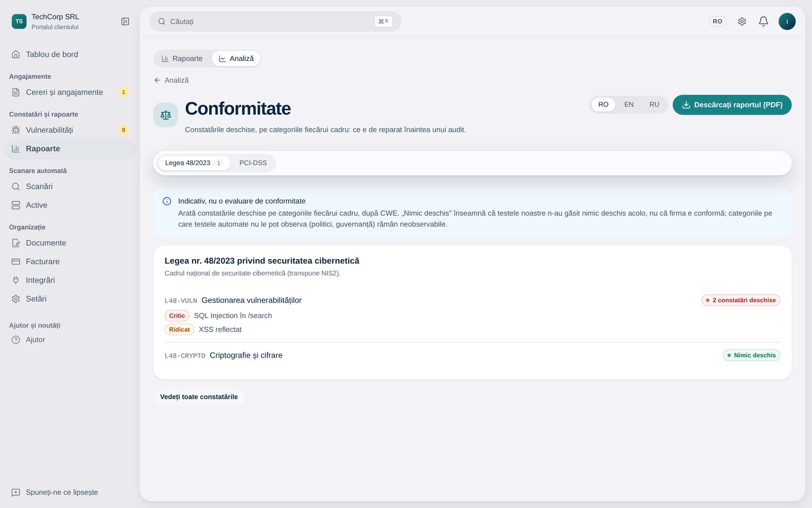The height and width of the screenshot is (508, 812).
Task: Open Rapoarte in sidebar
Action: [70, 149]
